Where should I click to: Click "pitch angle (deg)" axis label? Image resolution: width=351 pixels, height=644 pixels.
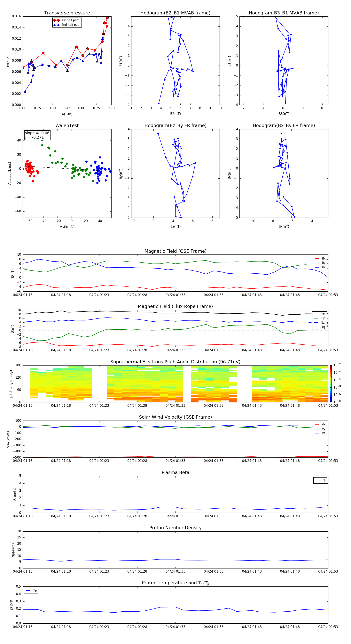(x=11, y=384)
